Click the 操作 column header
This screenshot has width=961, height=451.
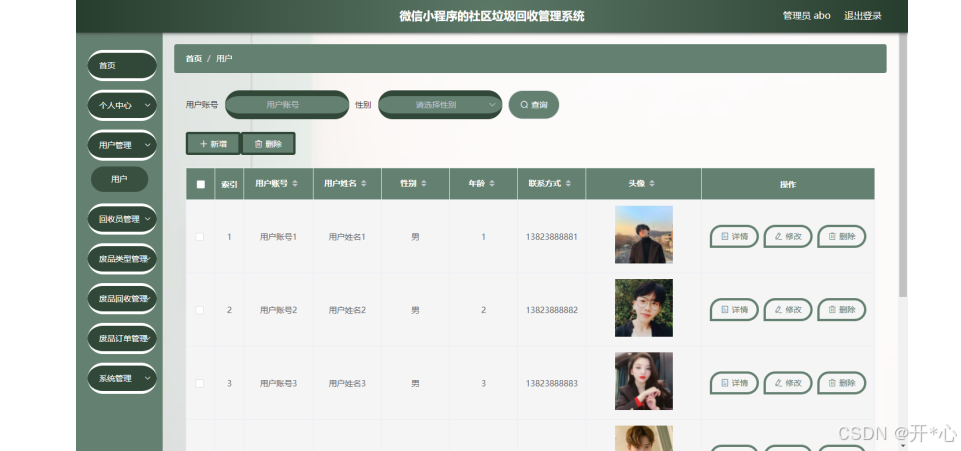coord(788,184)
